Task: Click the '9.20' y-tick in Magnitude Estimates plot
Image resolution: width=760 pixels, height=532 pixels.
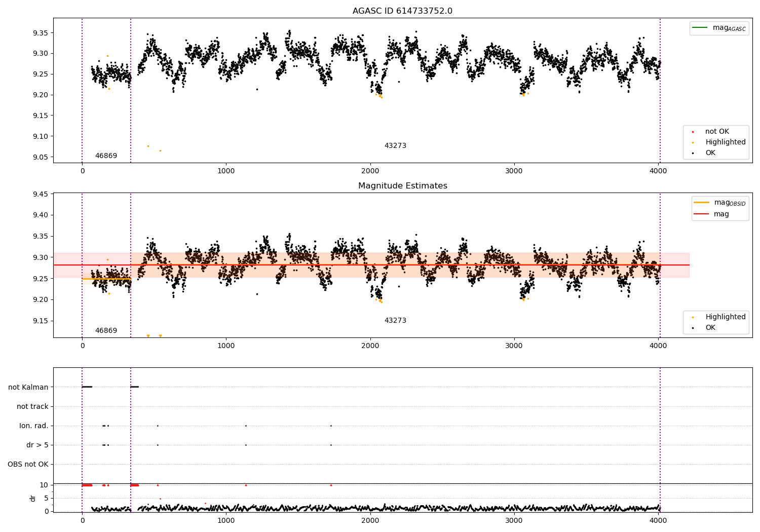Action: coord(40,300)
